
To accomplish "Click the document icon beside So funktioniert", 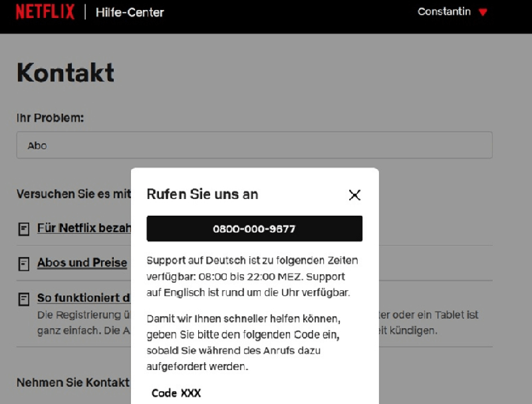I will (24, 299).
